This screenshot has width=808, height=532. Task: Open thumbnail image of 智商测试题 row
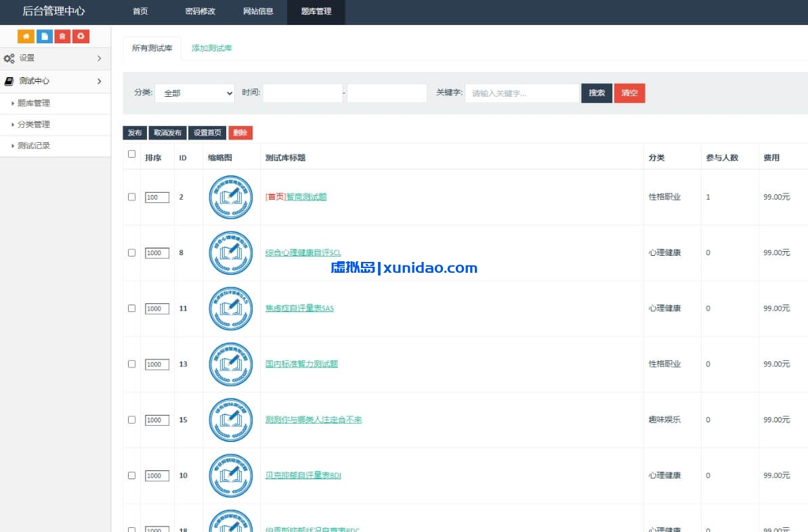click(230, 197)
